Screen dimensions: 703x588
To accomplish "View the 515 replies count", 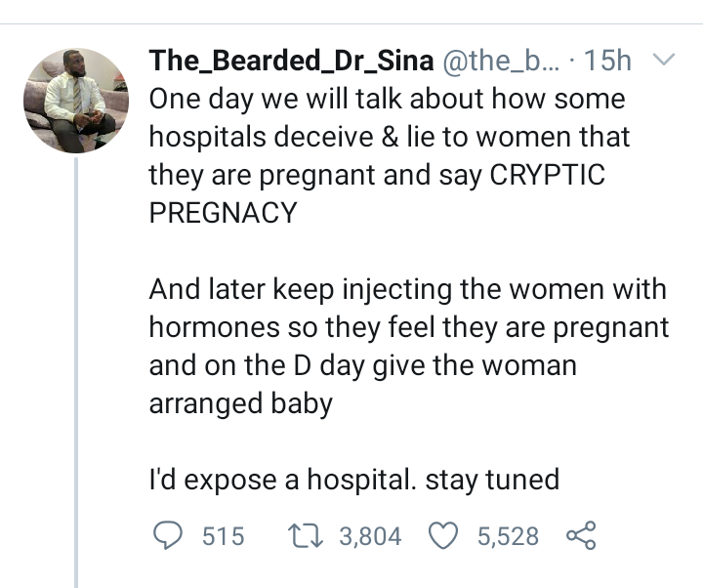I will point(222,535).
